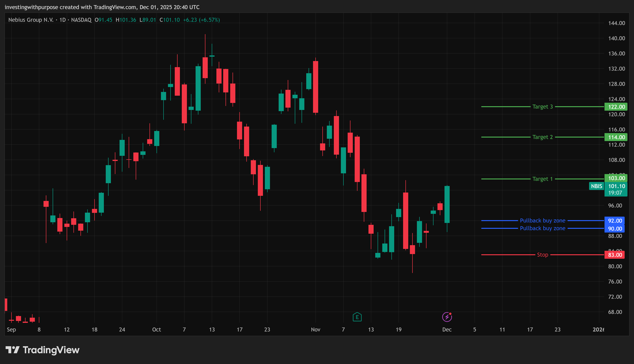This screenshot has height=364, width=634.
Task: Click the 92.00 blue price tag
Action: click(615, 221)
